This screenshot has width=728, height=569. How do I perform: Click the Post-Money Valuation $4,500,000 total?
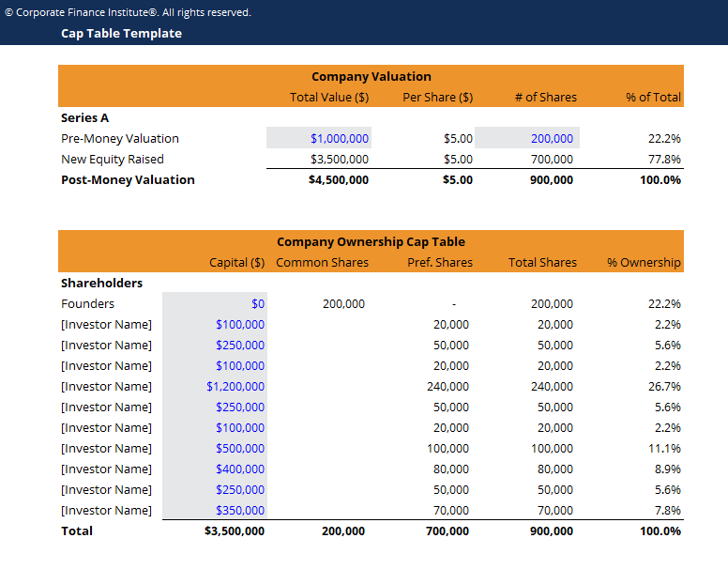pyautogui.click(x=339, y=179)
